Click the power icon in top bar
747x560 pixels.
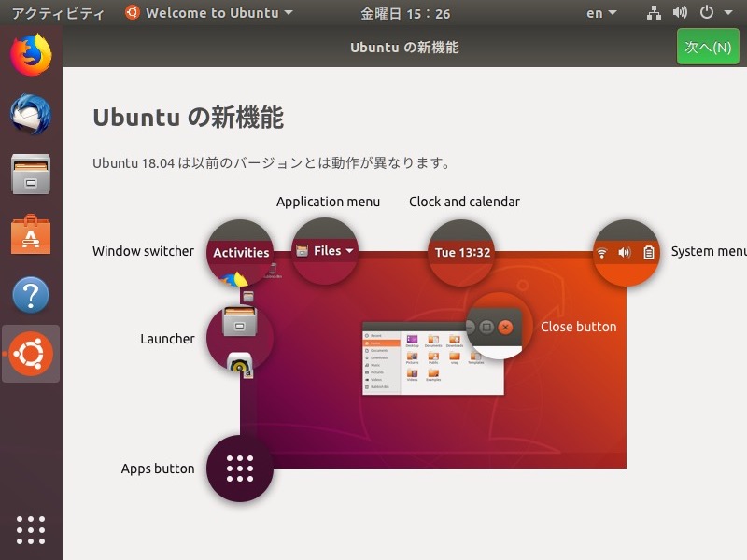707,12
